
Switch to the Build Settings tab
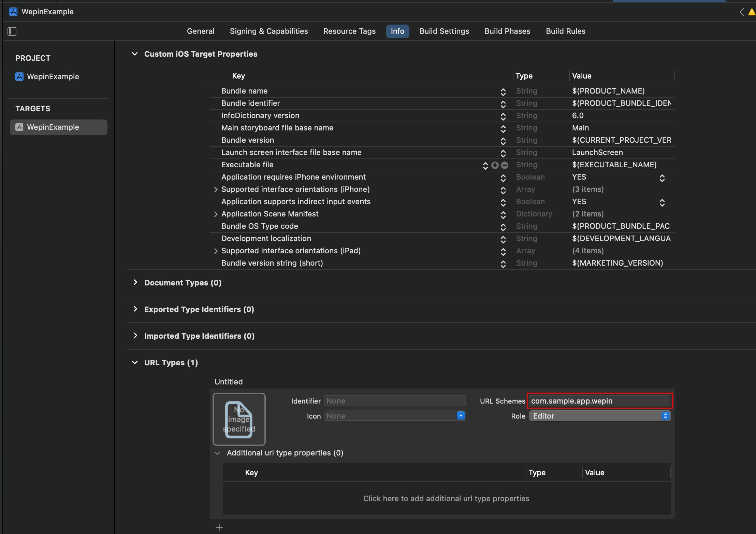[x=444, y=31]
